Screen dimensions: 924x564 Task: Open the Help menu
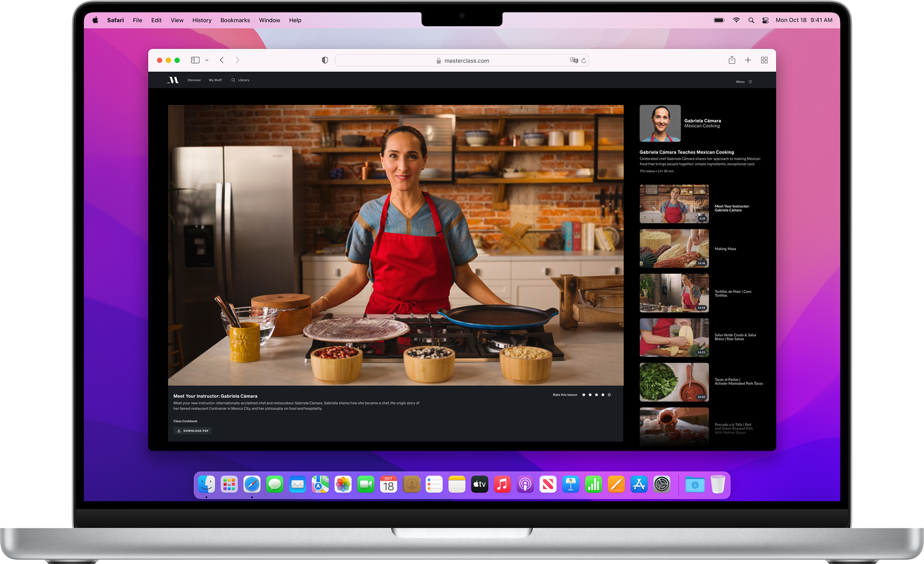(x=295, y=20)
